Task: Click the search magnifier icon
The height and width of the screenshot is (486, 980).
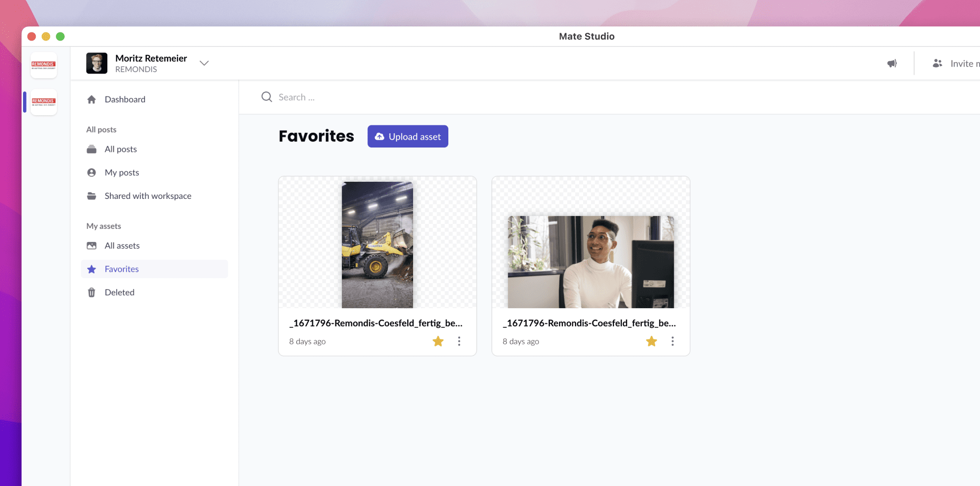Action: 267,97
